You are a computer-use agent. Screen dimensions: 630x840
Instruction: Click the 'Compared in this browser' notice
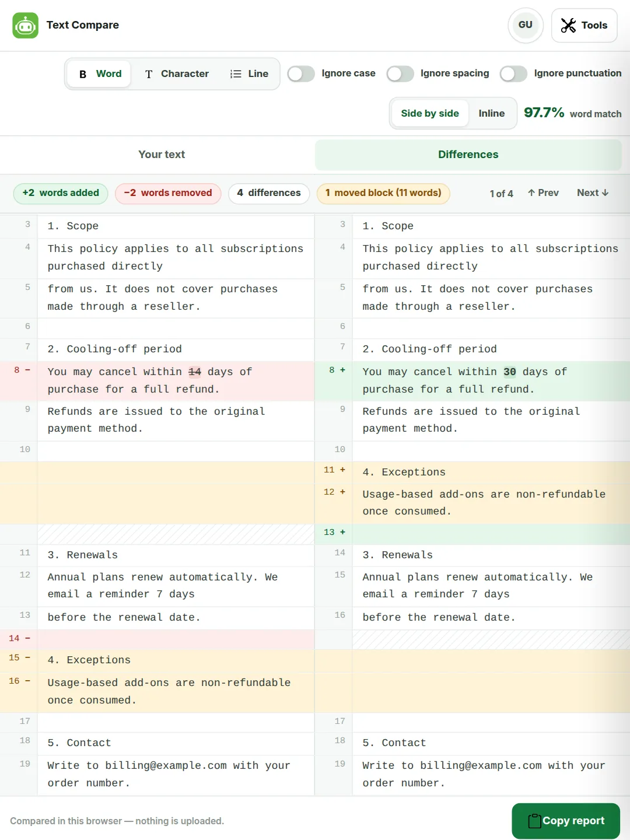tap(117, 821)
